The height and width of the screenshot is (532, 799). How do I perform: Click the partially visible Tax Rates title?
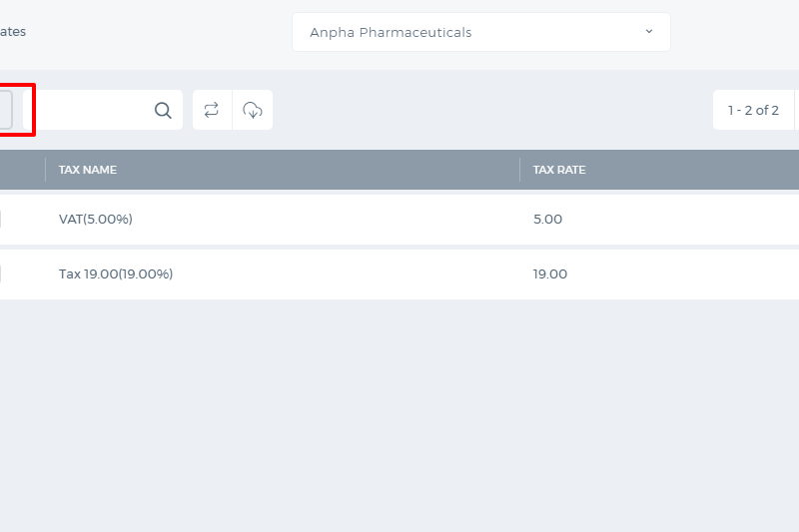click(x=13, y=32)
